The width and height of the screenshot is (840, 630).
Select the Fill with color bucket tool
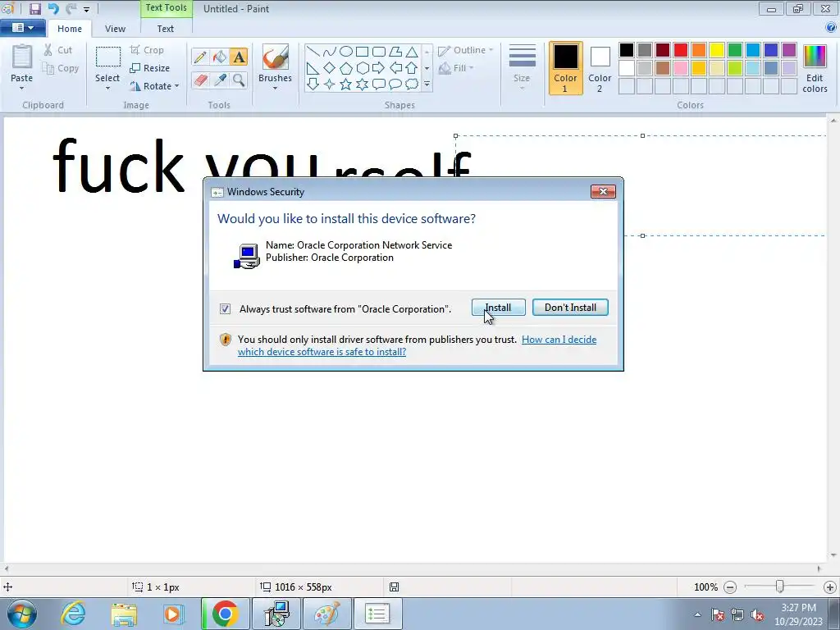point(220,57)
